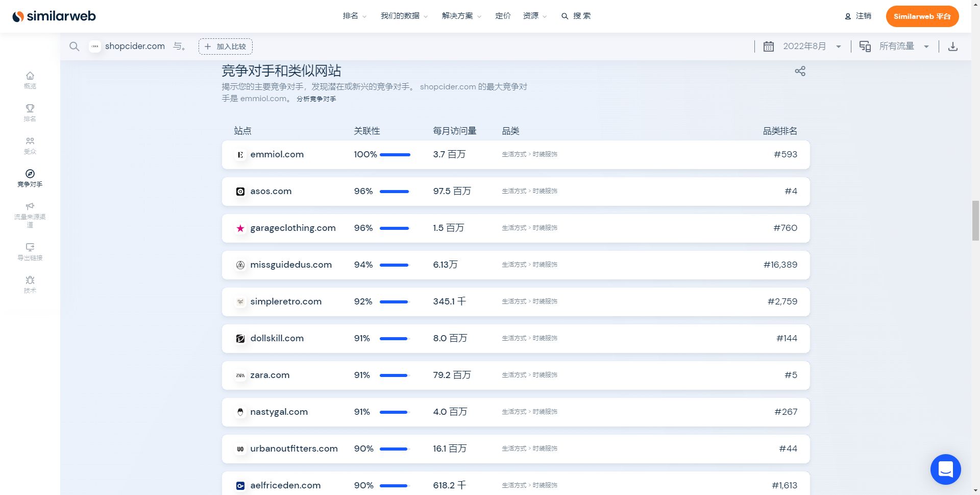This screenshot has height=495, width=980.
Task: Click the vertical page scrollbar thumb
Action: (975, 221)
